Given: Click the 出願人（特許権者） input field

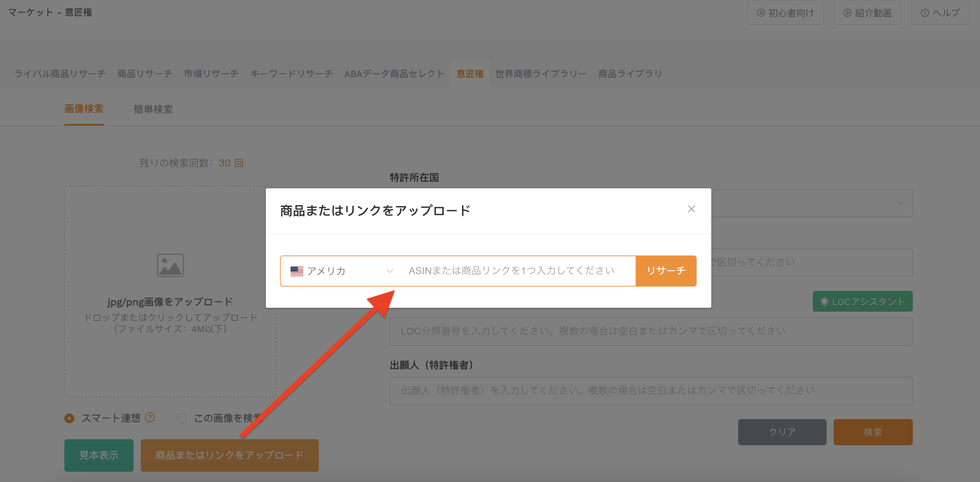Looking at the screenshot, I should click(651, 391).
